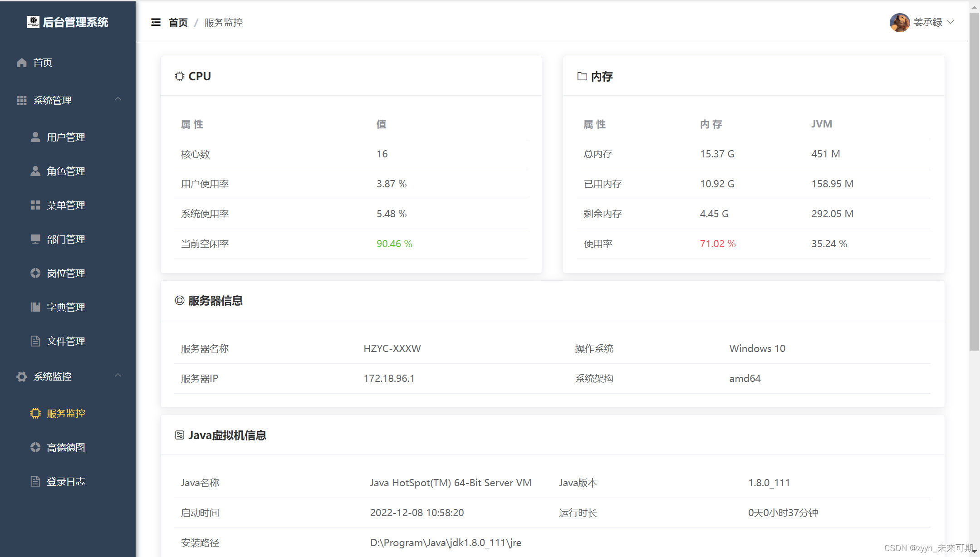Screen dimensions: 980x557
Task: Select the 岗位管理 compass icon
Action: [x=35, y=273]
